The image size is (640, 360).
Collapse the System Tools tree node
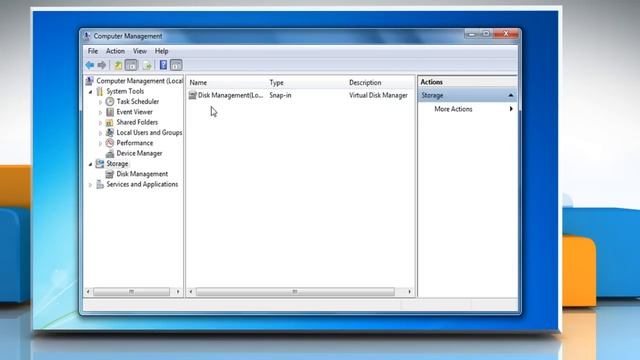pyautogui.click(x=90, y=92)
